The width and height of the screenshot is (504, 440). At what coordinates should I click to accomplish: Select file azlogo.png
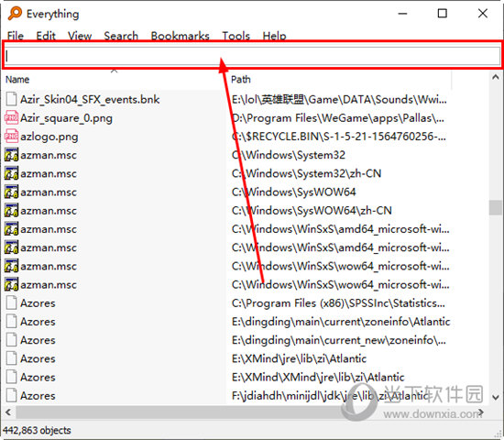point(49,137)
